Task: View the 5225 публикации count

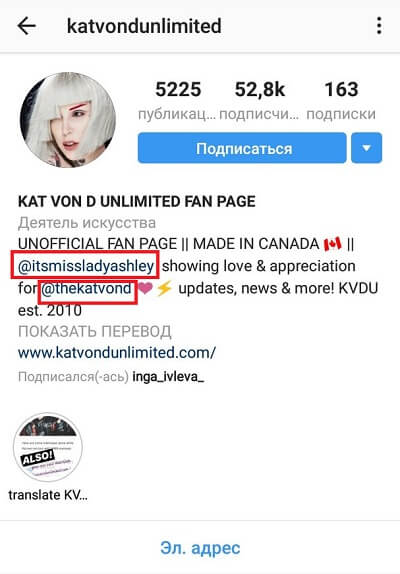Action: [x=178, y=100]
